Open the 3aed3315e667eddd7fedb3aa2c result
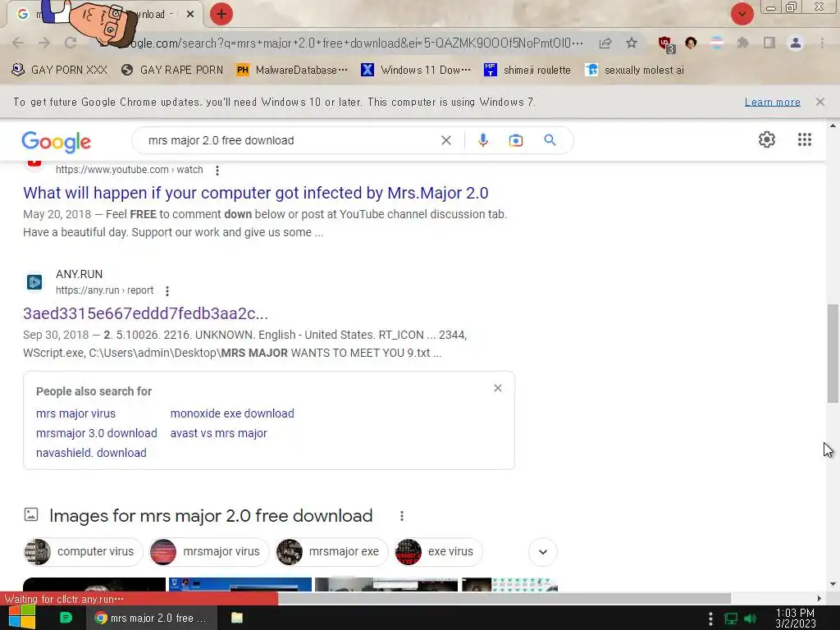This screenshot has height=630, width=840. 145,313
